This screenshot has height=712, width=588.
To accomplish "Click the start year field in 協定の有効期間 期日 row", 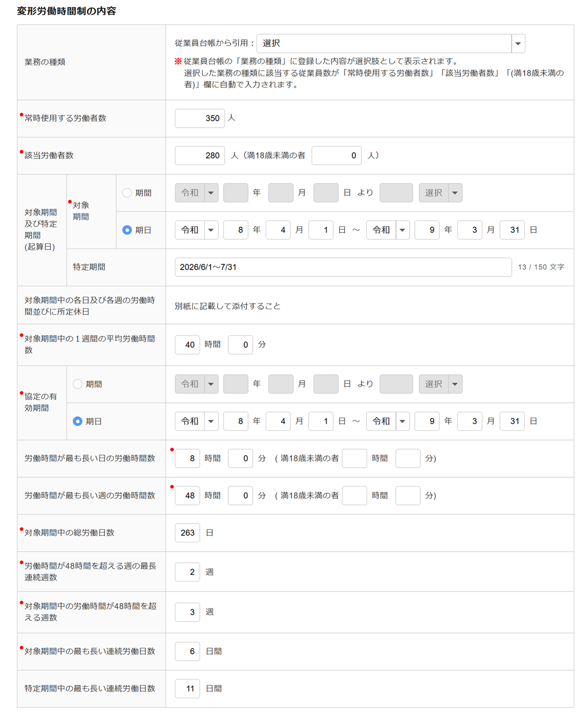I will [236, 421].
